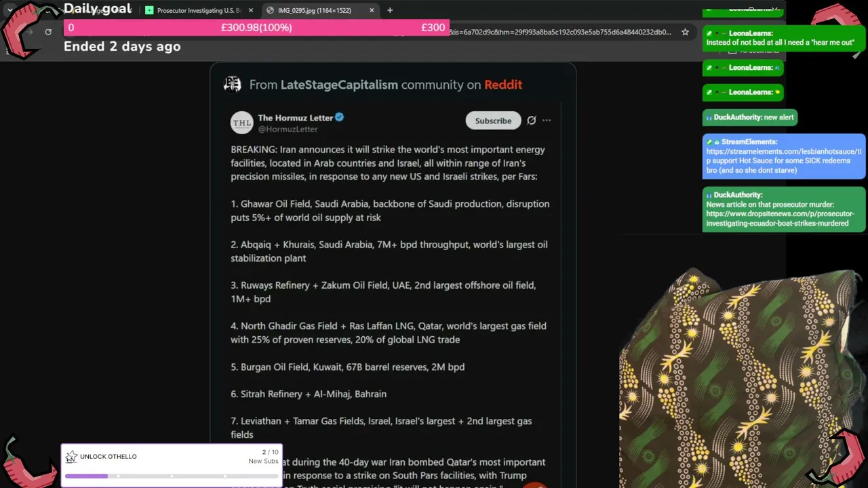868x488 pixels.
Task: Click the "New Subs" label in the widget
Action: (263, 462)
